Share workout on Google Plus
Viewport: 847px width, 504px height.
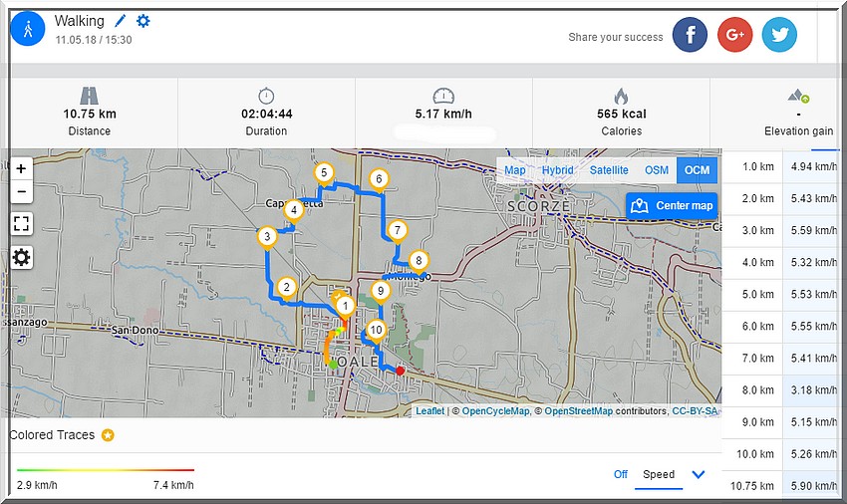(735, 35)
